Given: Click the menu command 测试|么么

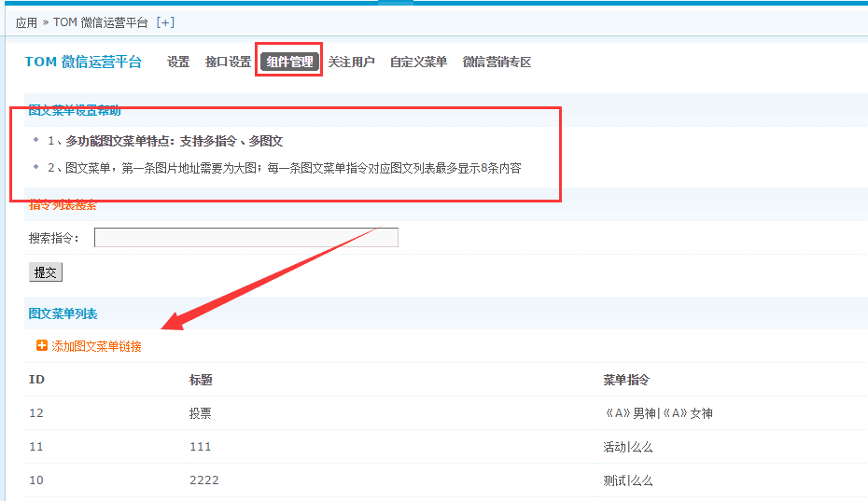Looking at the screenshot, I should [x=628, y=480].
